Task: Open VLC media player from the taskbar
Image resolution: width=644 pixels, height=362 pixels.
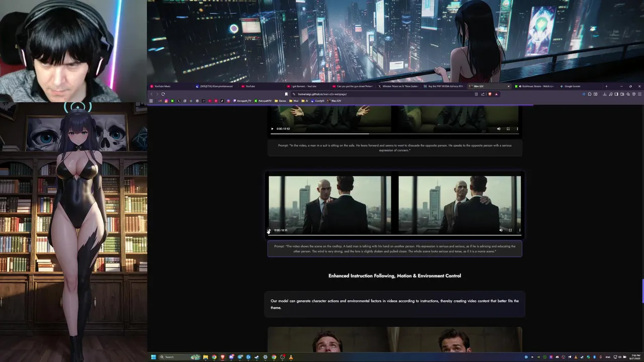Action: coord(291,357)
